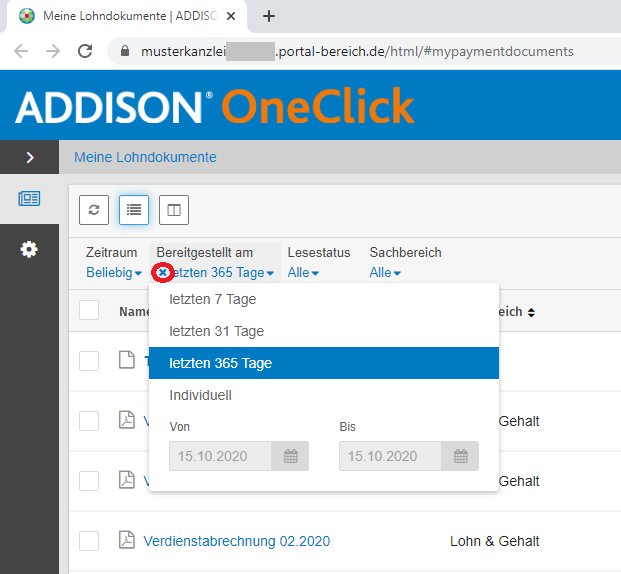
Task: Tick the select-all checkbox in header
Action: pyautogui.click(x=89, y=311)
